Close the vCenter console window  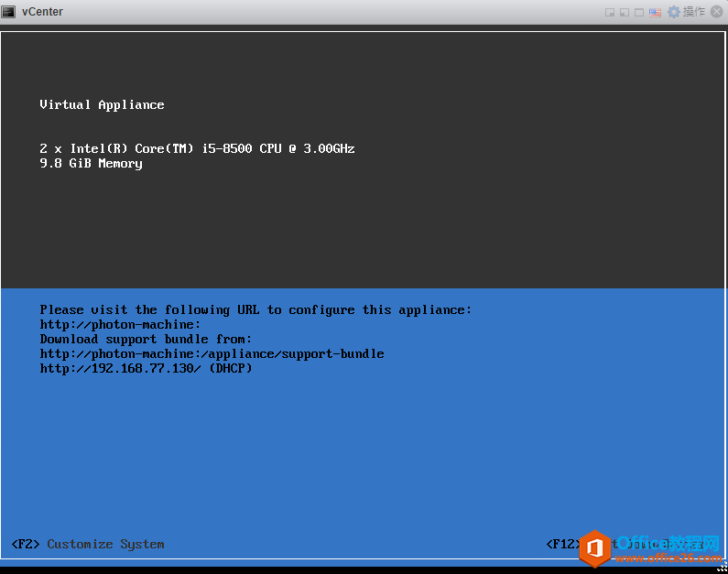[x=717, y=12]
